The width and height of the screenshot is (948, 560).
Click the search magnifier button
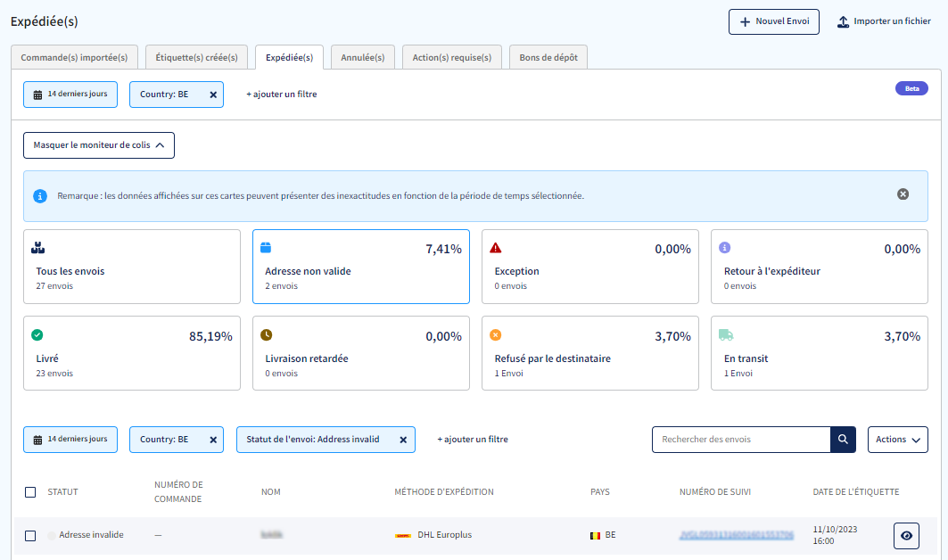(843, 440)
